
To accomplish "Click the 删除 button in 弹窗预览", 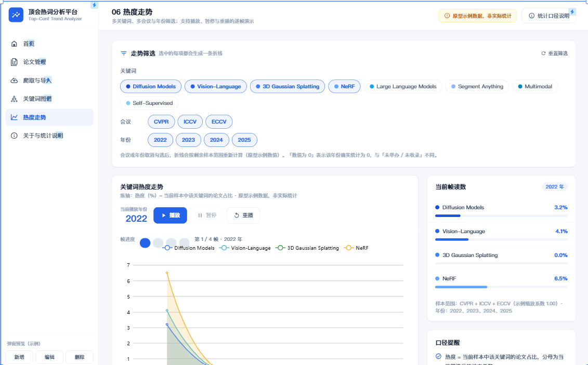I will (x=80, y=357).
